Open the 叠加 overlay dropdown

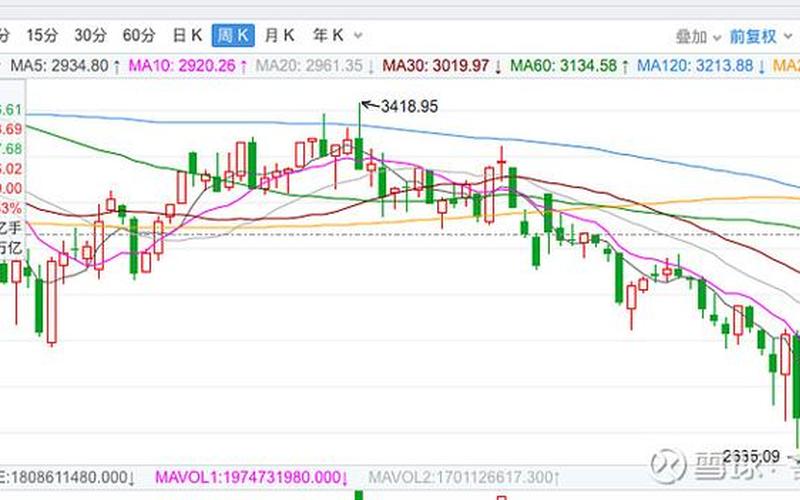pos(698,37)
